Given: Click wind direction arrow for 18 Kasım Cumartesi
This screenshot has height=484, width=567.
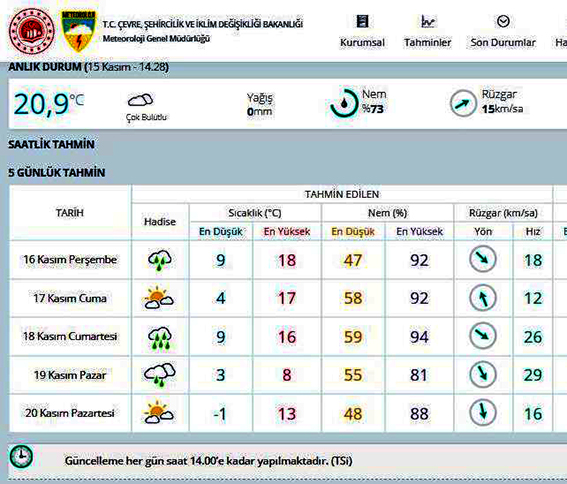Looking at the screenshot, I should pyautogui.click(x=482, y=336).
